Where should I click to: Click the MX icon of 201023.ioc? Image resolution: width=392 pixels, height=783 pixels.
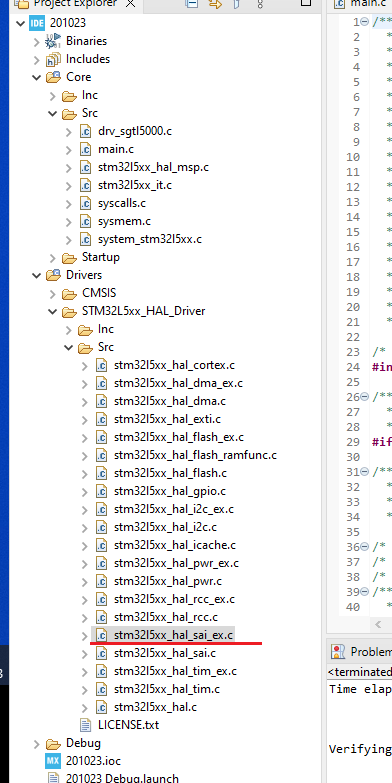point(53,761)
